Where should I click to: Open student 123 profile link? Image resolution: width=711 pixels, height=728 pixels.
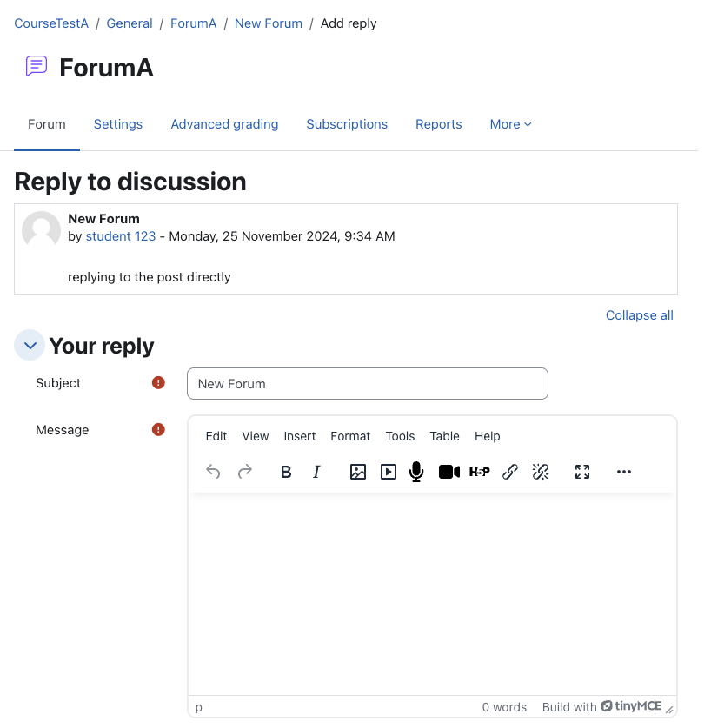click(121, 236)
